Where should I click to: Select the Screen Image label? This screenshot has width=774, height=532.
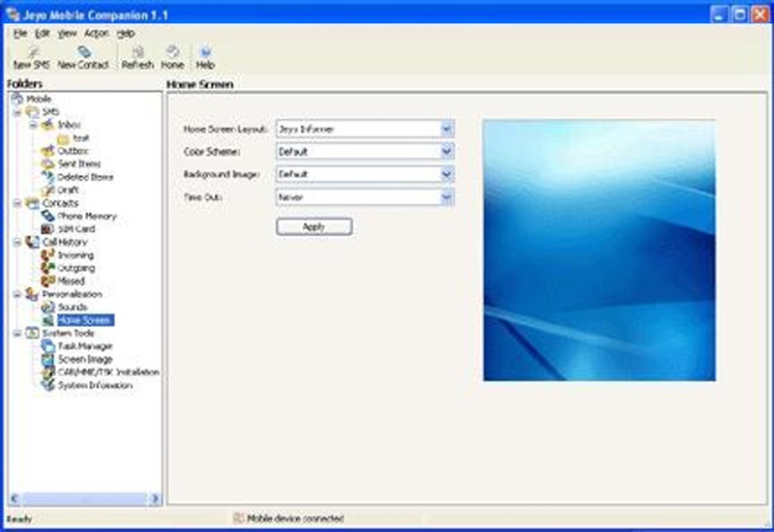[x=85, y=359]
